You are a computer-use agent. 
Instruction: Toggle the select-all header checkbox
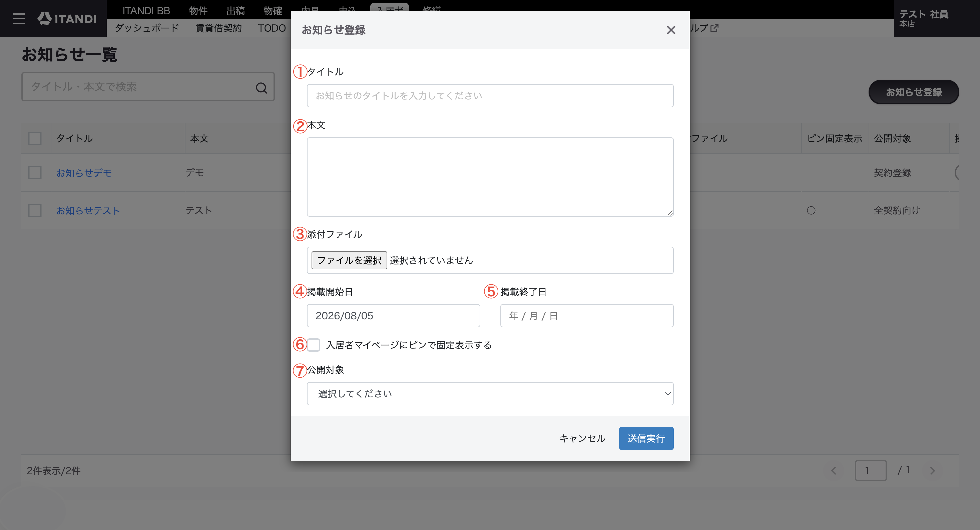pos(35,138)
